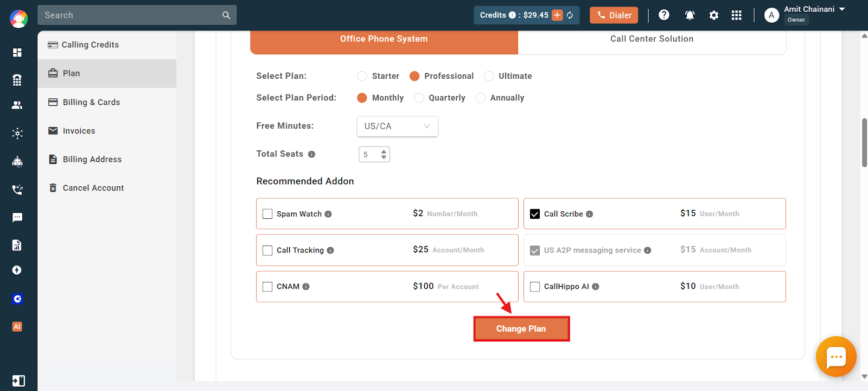The image size is (868, 391).
Task: Click the search magnifier icon
Action: (226, 15)
